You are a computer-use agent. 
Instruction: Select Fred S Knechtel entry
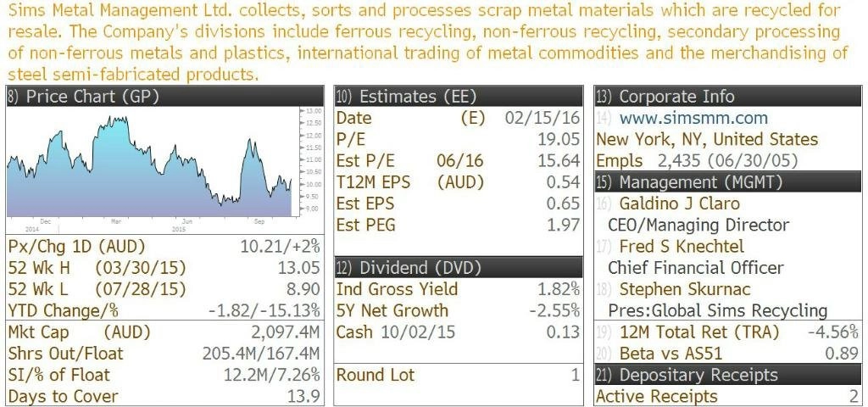[x=682, y=247]
